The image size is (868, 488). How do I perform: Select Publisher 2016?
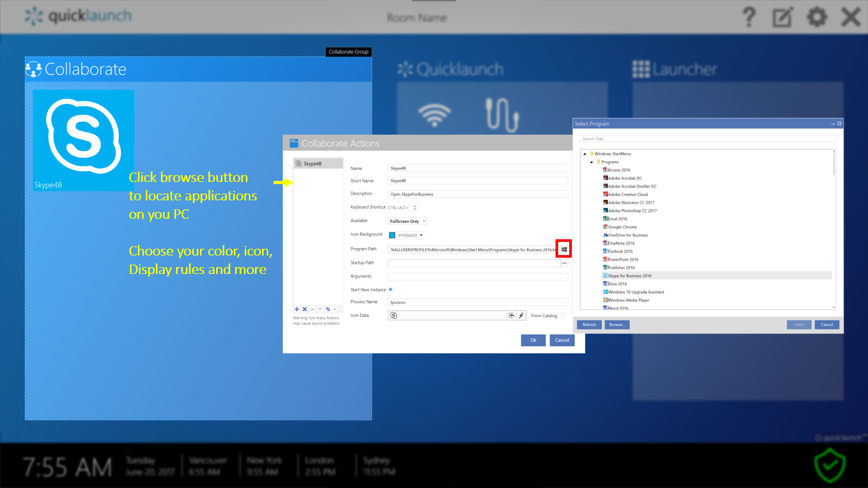(619, 268)
